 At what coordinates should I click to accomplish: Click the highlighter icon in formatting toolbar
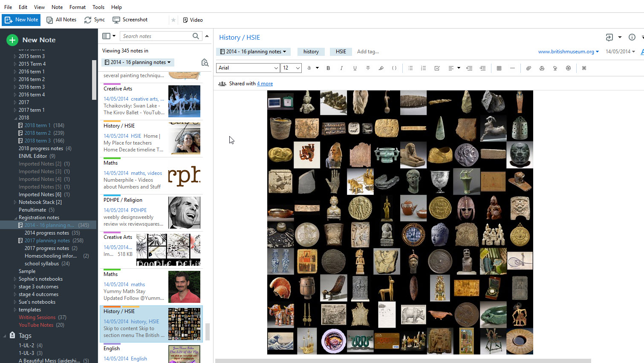point(381,68)
